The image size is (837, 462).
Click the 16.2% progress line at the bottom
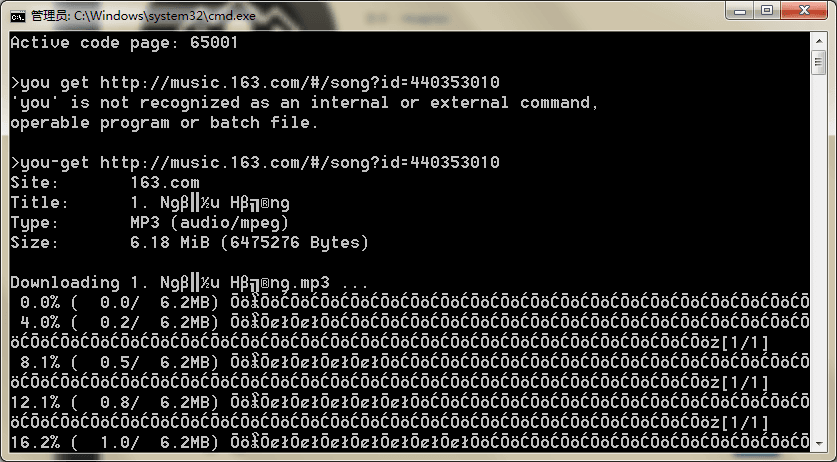(x=409, y=442)
